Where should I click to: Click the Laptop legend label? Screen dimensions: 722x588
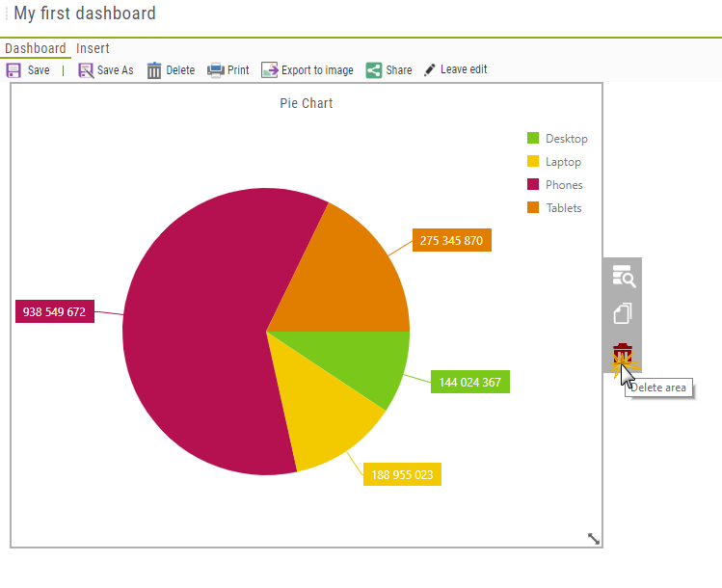[563, 162]
